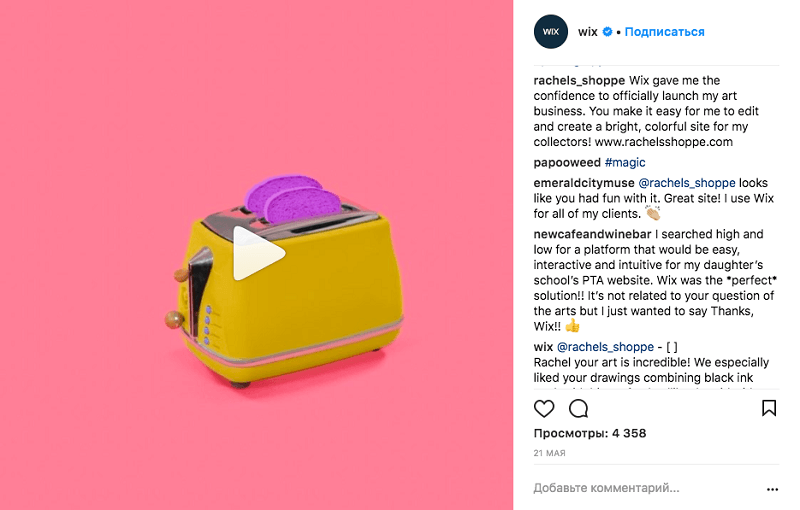
Task: Open @rachels_shoppe mention in wix reply
Action: click(605, 347)
